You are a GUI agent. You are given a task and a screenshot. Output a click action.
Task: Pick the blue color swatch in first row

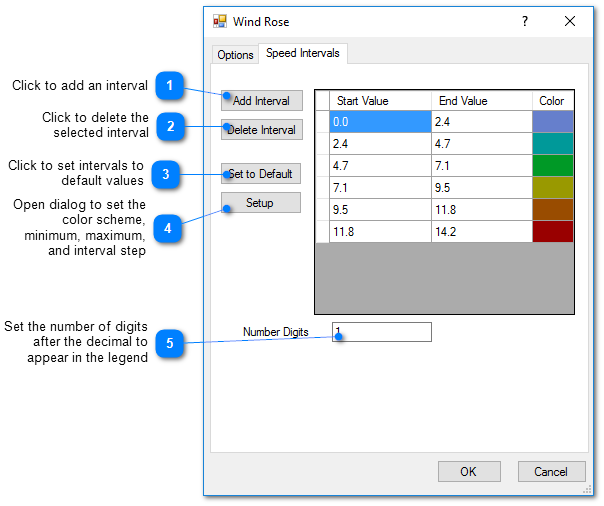pyautogui.click(x=553, y=121)
